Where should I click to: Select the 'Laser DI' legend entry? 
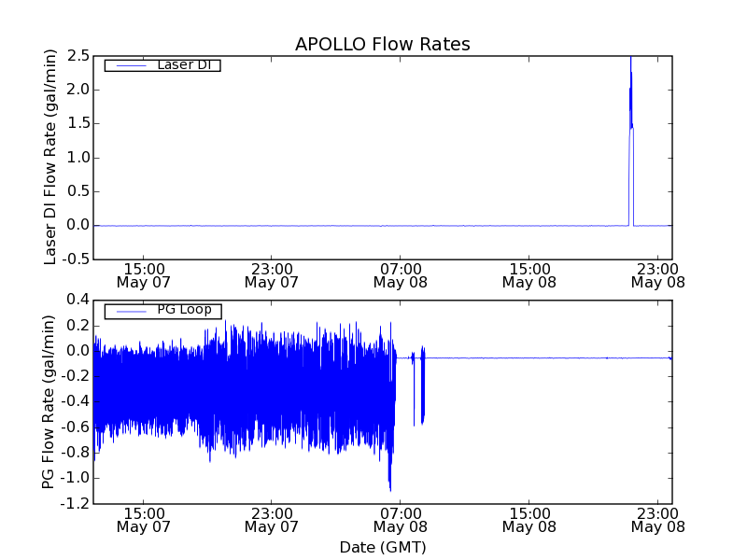pyautogui.click(x=162, y=65)
